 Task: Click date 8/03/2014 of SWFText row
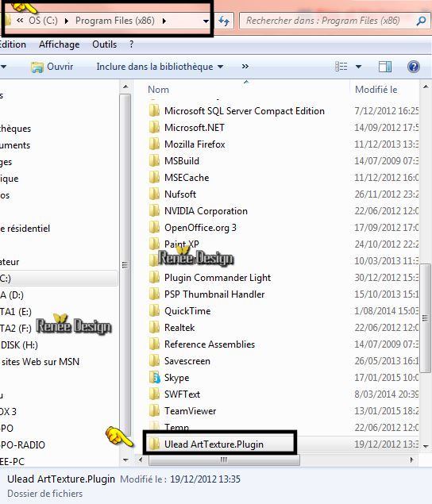[386, 394]
